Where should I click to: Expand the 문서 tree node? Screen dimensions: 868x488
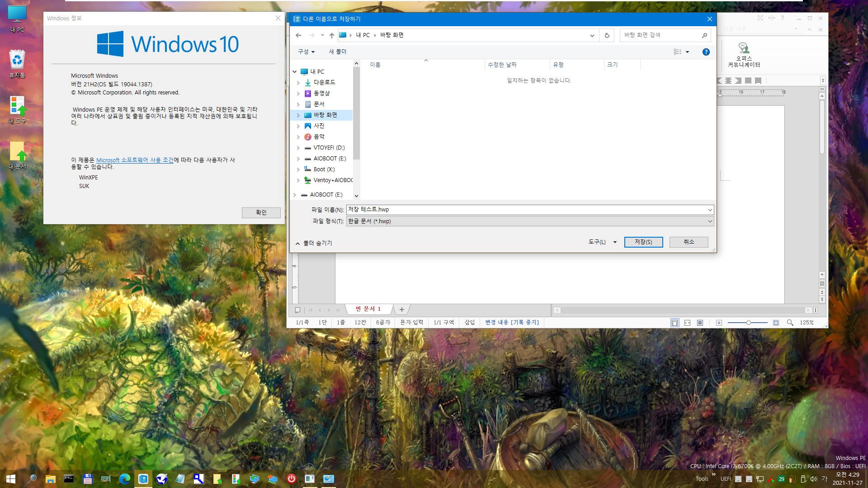pyautogui.click(x=298, y=104)
